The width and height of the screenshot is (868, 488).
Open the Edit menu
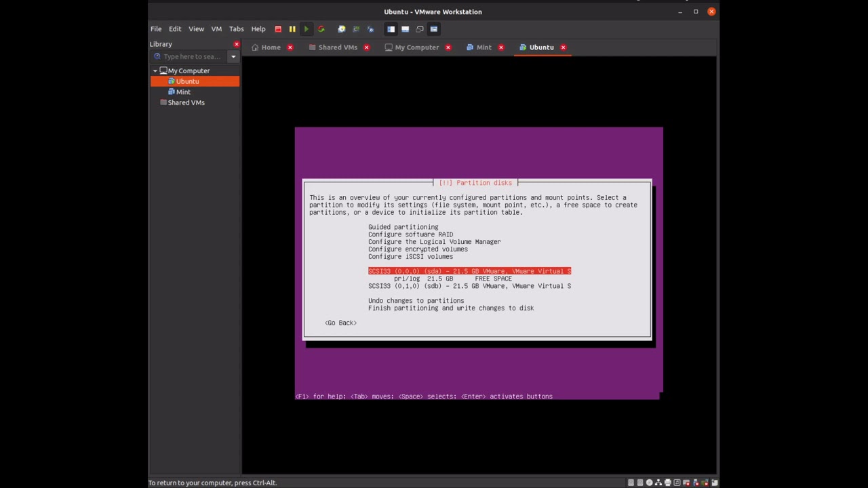[175, 29]
